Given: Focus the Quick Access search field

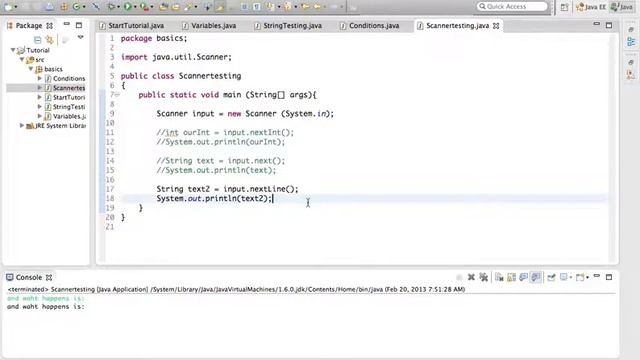Looking at the screenshot, I should click(x=512, y=7).
